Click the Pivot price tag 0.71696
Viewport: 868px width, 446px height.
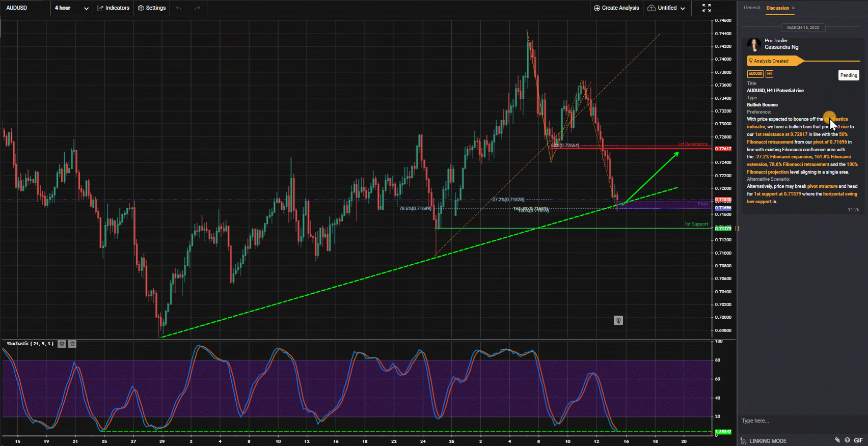pos(723,208)
